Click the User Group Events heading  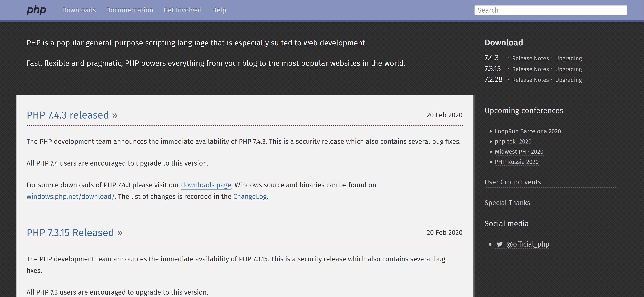(513, 182)
